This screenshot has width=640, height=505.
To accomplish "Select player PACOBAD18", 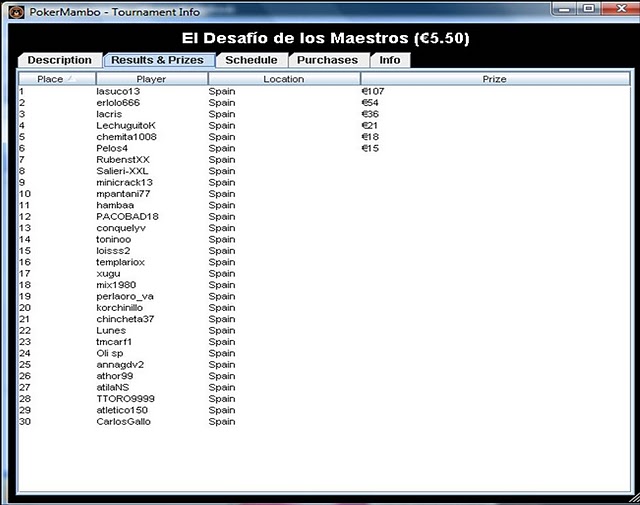I will 127,216.
